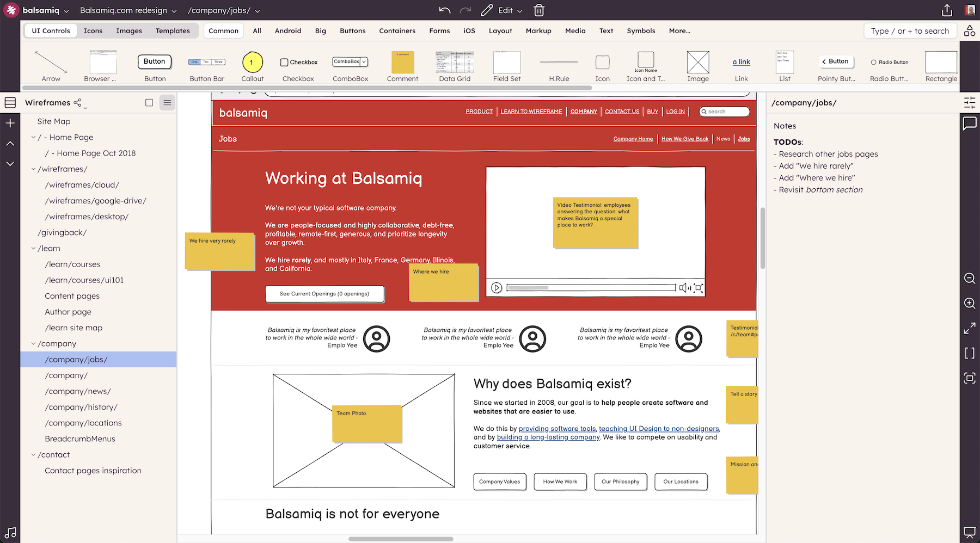Collapse the /learn tree folder
The height and width of the screenshot is (543, 980).
click(x=33, y=249)
